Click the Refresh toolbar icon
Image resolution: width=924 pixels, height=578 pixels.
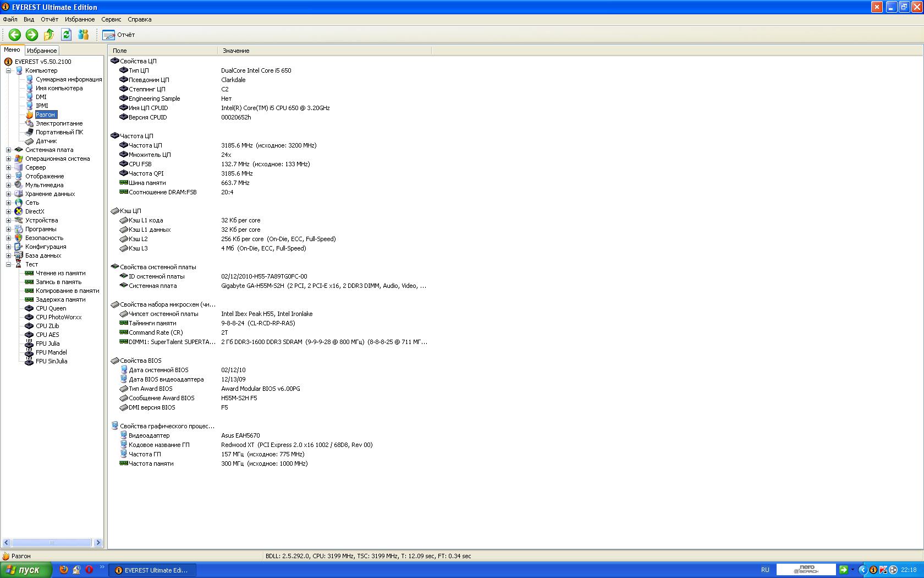66,35
